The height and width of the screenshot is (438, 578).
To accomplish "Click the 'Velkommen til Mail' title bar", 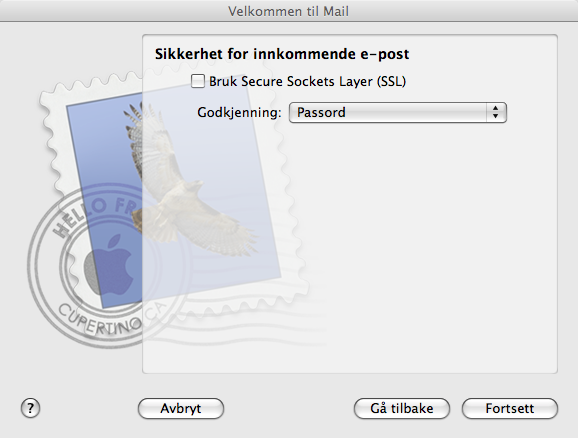I will coord(289,11).
